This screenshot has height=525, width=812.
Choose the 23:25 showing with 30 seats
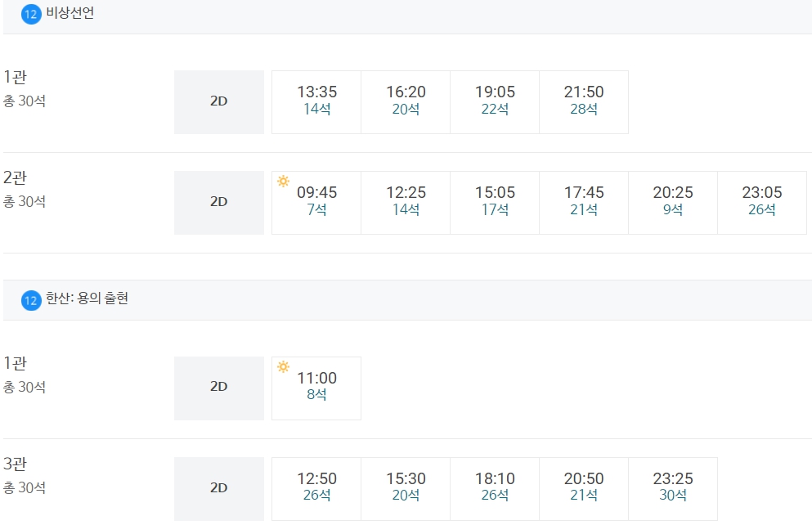673,489
